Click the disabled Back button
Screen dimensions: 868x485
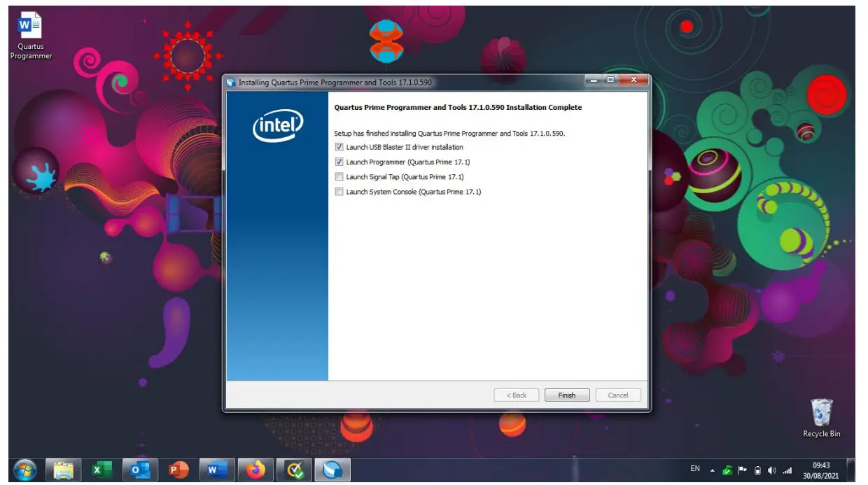click(516, 395)
